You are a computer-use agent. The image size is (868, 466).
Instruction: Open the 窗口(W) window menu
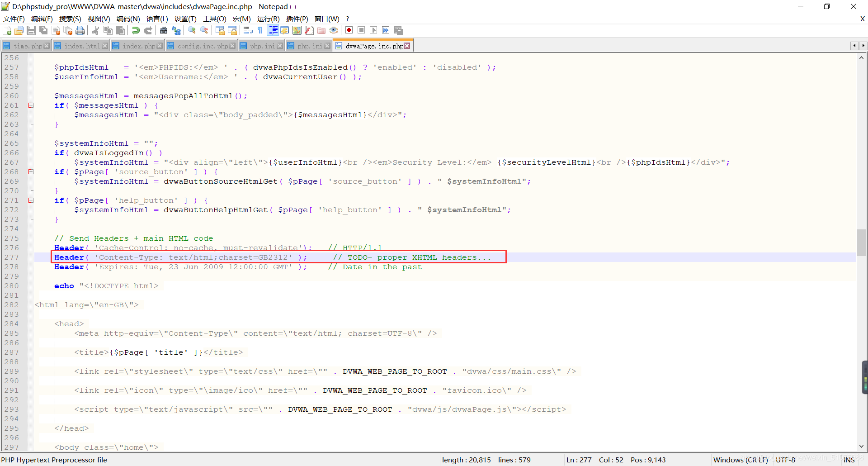click(327, 19)
